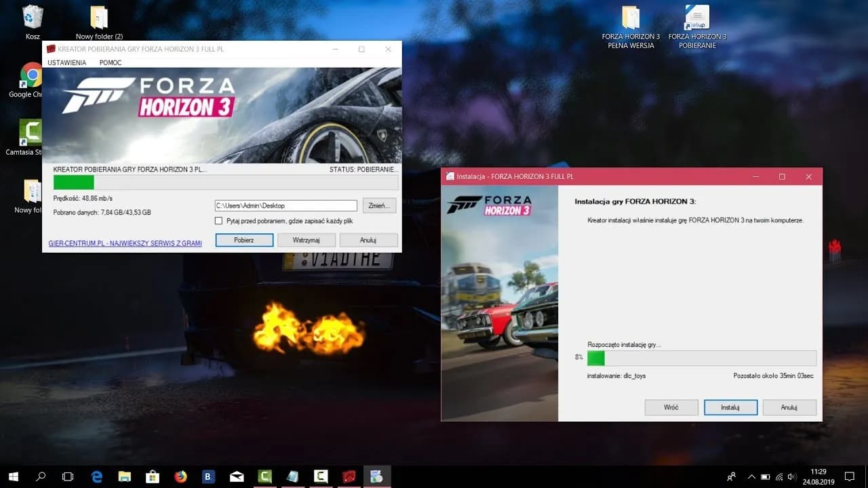The height and width of the screenshot is (488, 868).
Task: Enable 'Pytaj przed pobraniem' save location checkbox
Action: 218,220
